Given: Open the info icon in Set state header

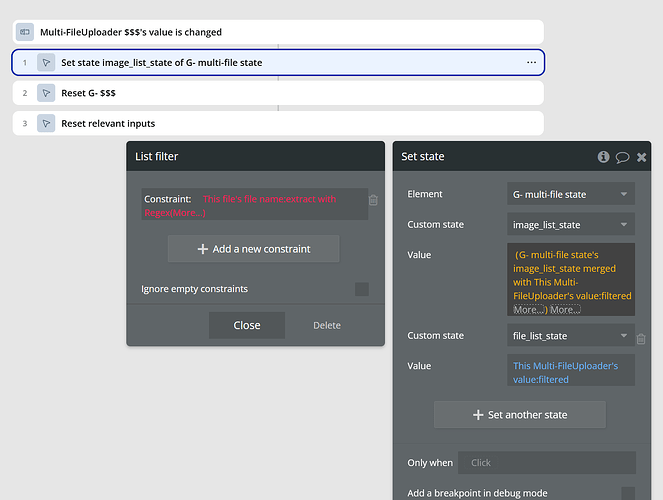Looking at the screenshot, I should [x=603, y=157].
